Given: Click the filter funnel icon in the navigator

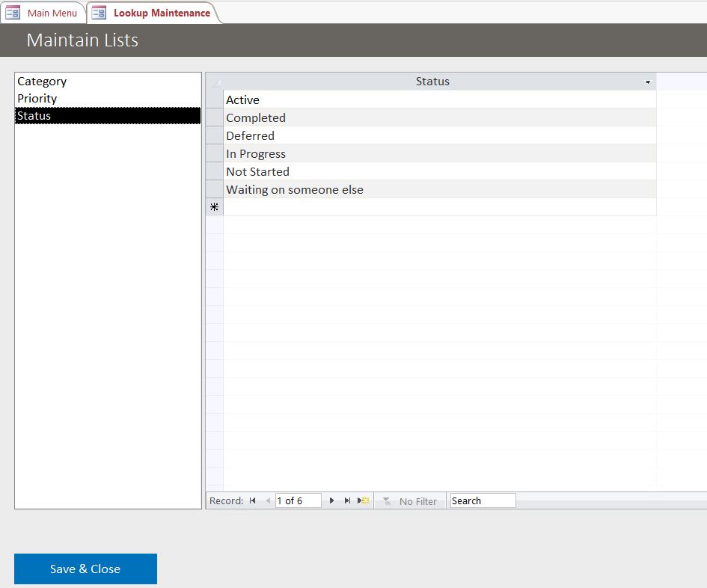Looking at the screenshot, I should pyautogui.click(x=387, y=500).
